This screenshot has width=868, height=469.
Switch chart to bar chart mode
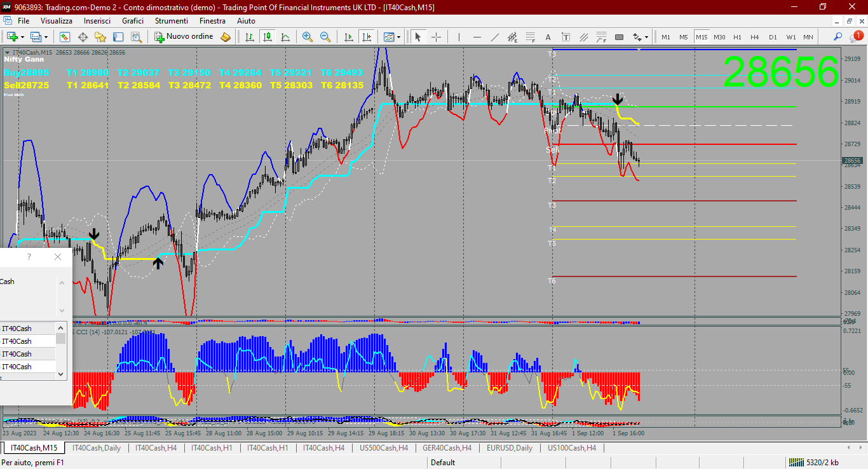(250, 37)
